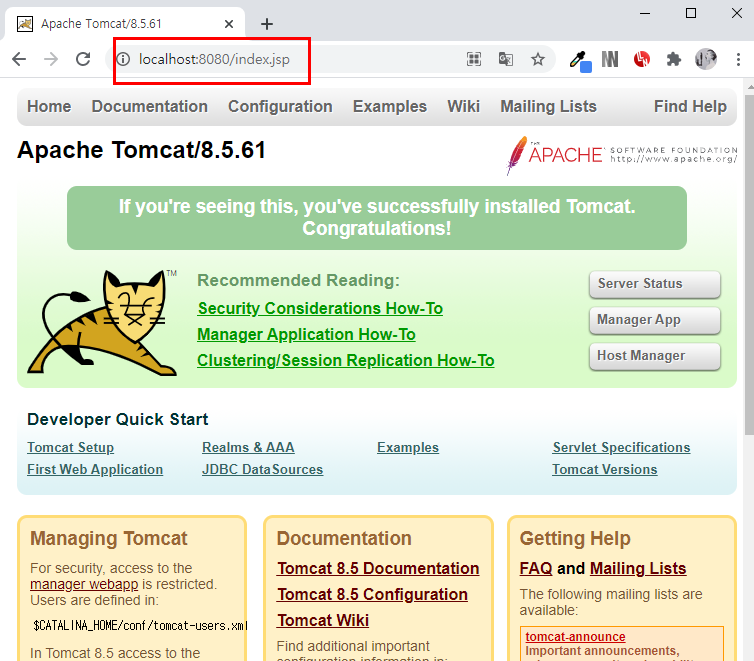
Task: Open the manager webapp link
Action: click(84, 585)
